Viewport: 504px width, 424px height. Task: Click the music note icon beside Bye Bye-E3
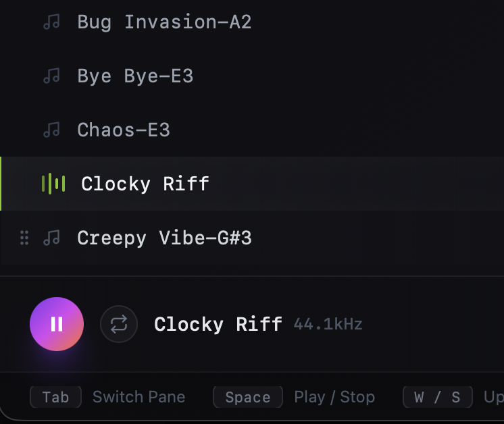[51, 76]
